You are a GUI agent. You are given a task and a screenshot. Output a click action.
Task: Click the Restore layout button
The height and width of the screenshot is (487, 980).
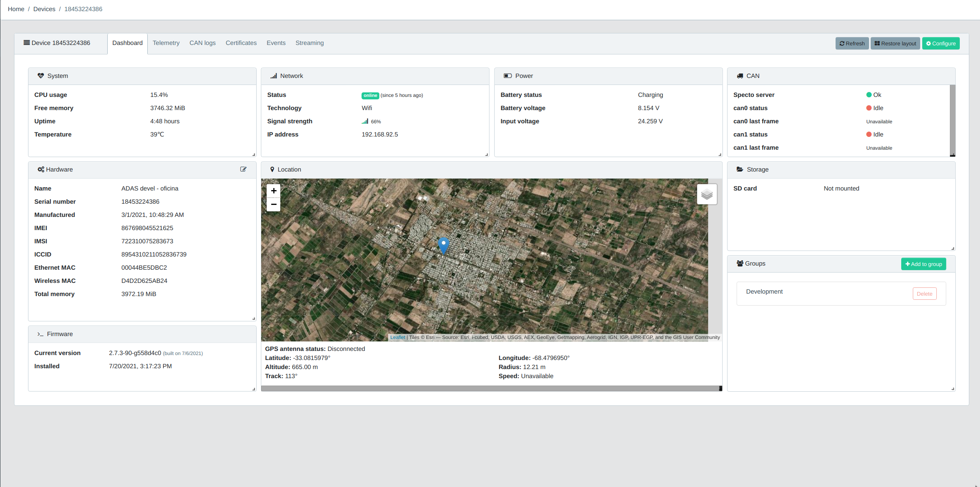pos(895,43)
